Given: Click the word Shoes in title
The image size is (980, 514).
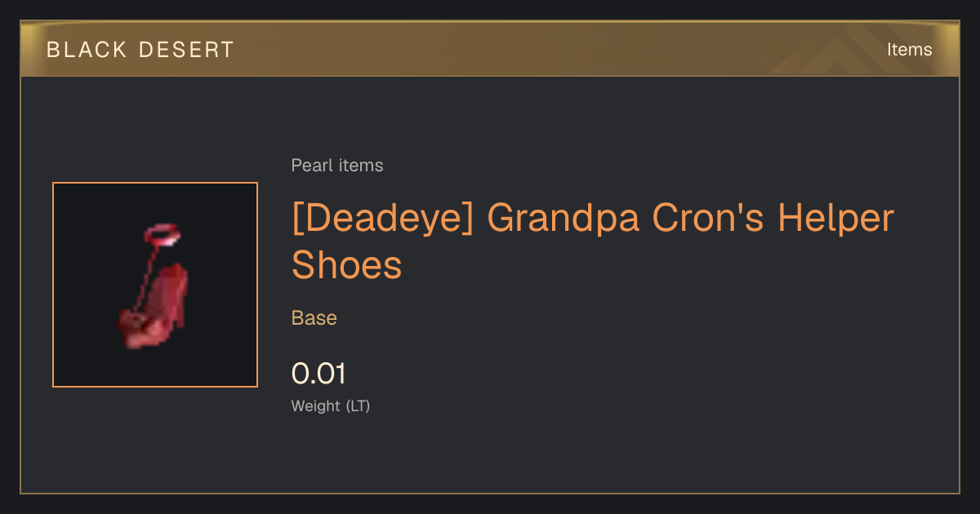Looking at the screenshot, I should point(347,264).
